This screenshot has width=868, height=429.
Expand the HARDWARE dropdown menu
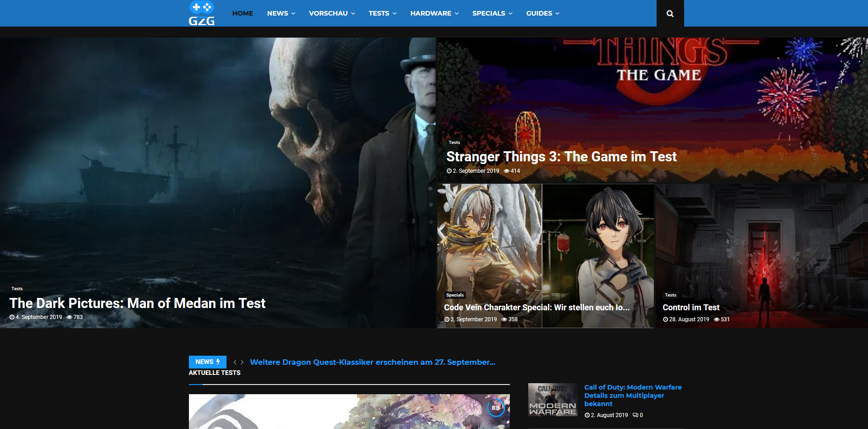tap(434, 13)
